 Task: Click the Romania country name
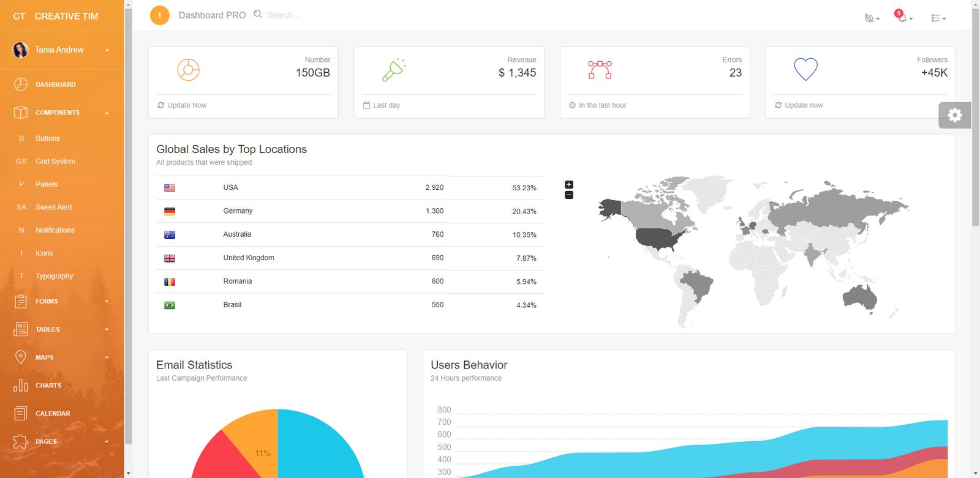tap(238, 281)
